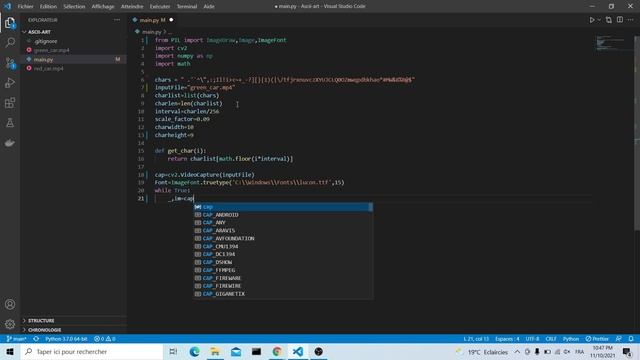Open Explorer panel More Actions ellipsis

click(117, 20)
